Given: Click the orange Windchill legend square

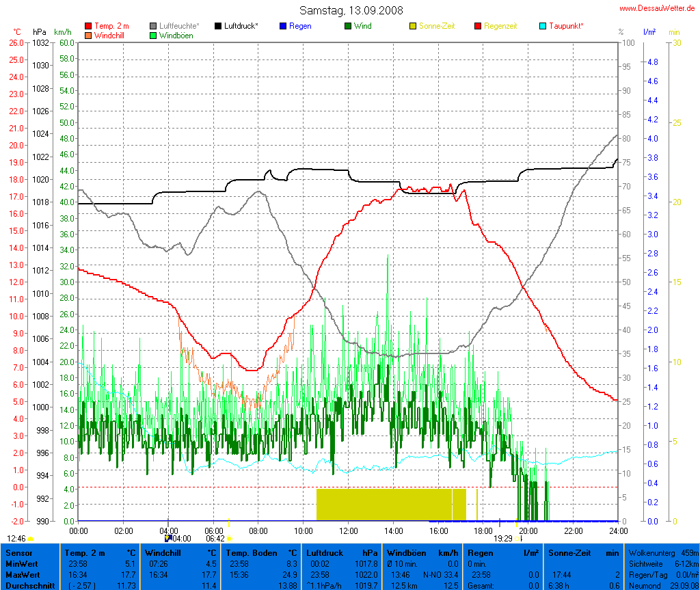Looking at the screenshot, I should (88, 35).
